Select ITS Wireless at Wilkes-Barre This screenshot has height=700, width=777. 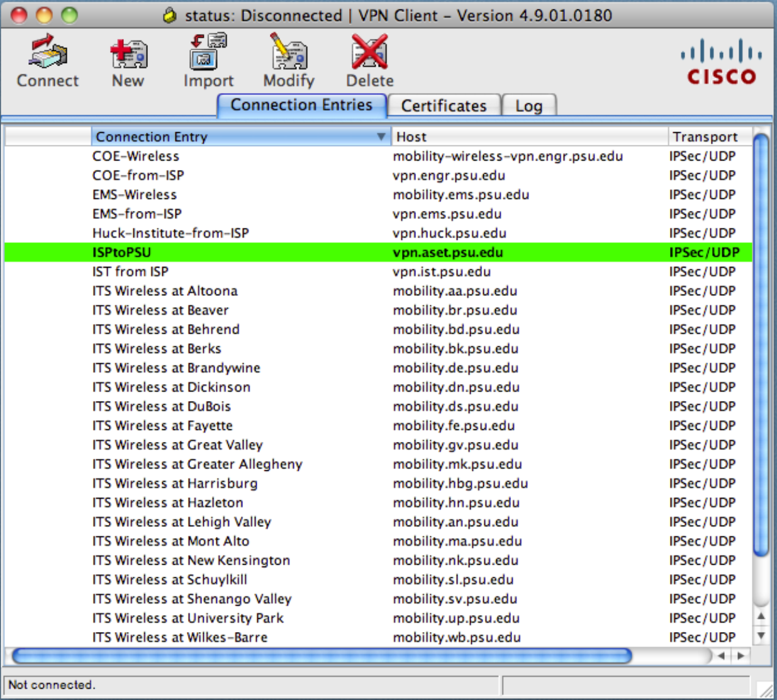[378, 638]
